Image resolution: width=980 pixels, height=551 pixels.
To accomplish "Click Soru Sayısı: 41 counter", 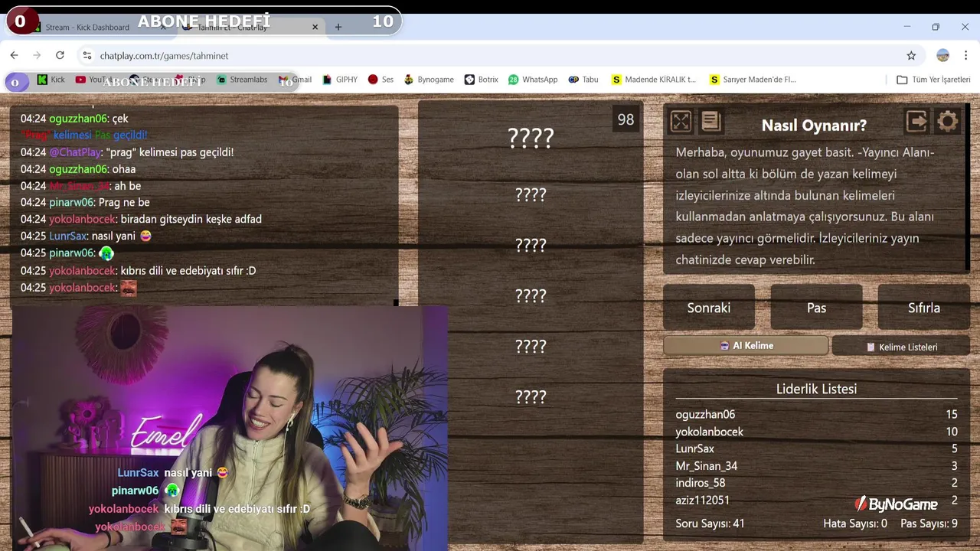I will point(710,523).
